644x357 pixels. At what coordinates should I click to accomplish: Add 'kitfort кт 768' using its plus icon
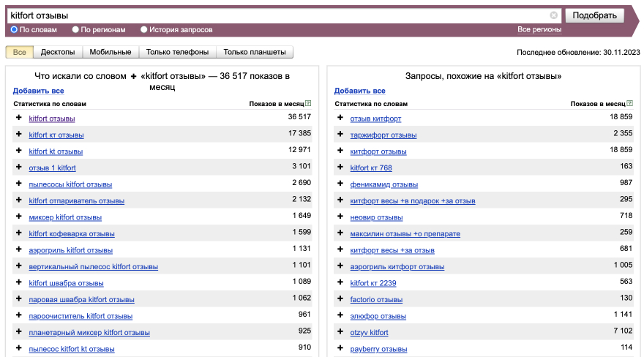(x=340, y=167)
